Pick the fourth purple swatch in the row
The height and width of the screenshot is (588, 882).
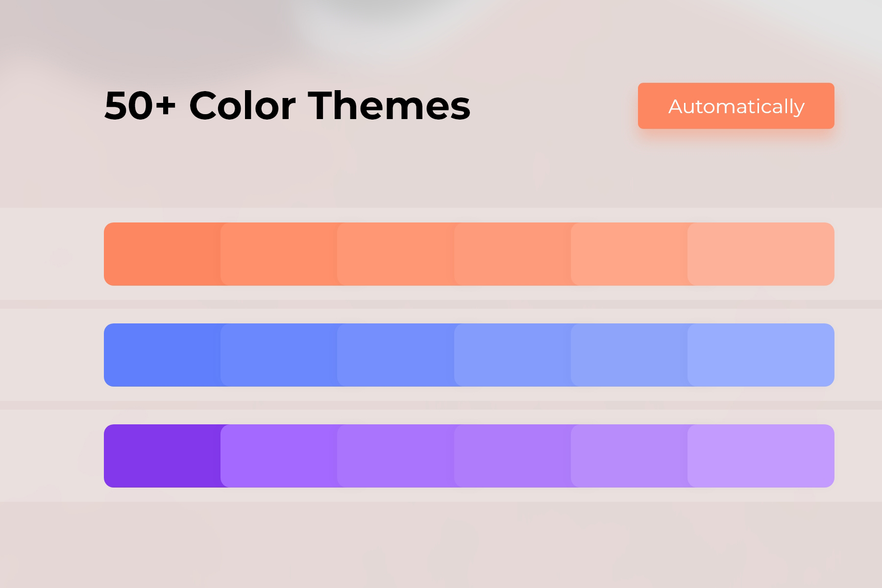(512, 456)
